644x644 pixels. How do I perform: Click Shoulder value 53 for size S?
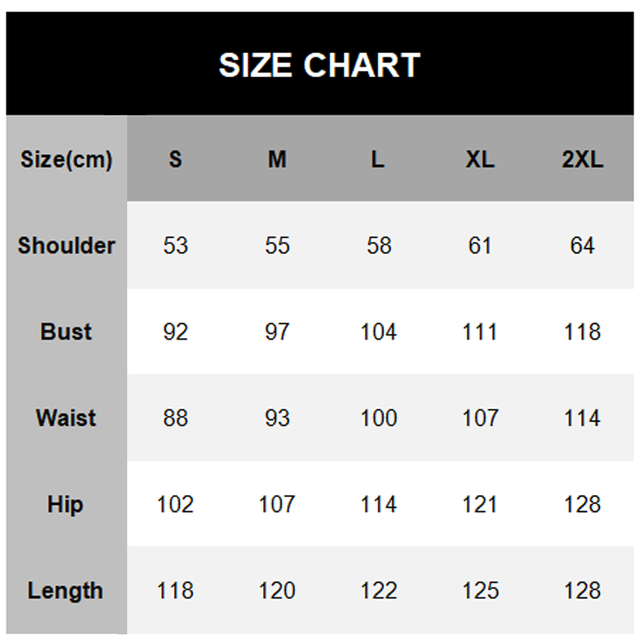175,246
